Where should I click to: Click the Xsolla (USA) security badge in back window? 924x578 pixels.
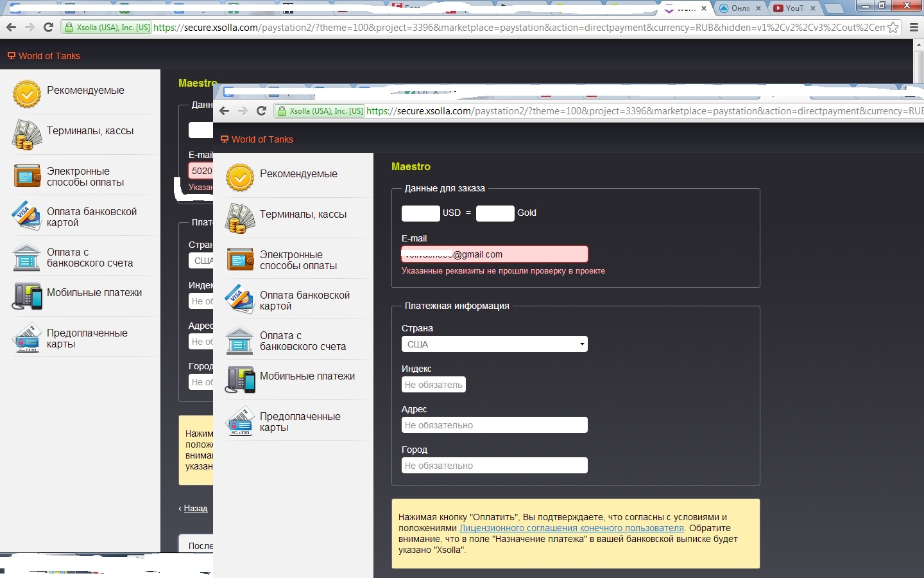tap(107, 28)
